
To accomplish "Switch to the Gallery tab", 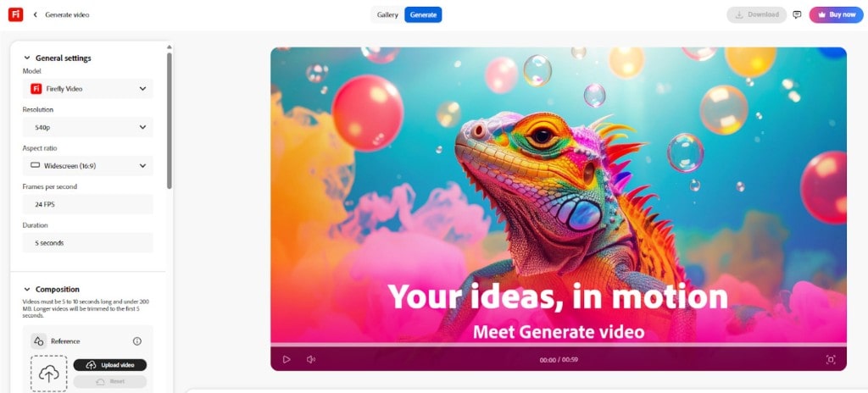I will pyautogui.click(x=387, y=15).
